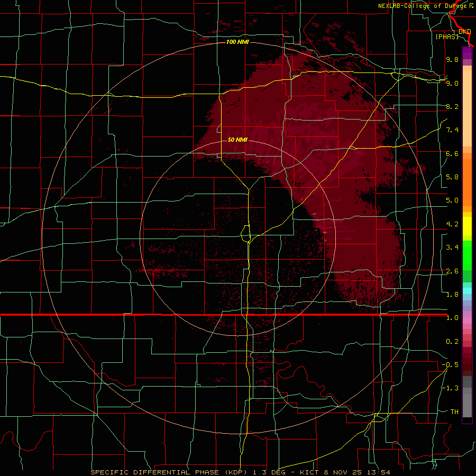Image resolution: width=476 pixels, height=476 pixels.
Task: Click the 5.8 legend value
Action: click(452, 177)
